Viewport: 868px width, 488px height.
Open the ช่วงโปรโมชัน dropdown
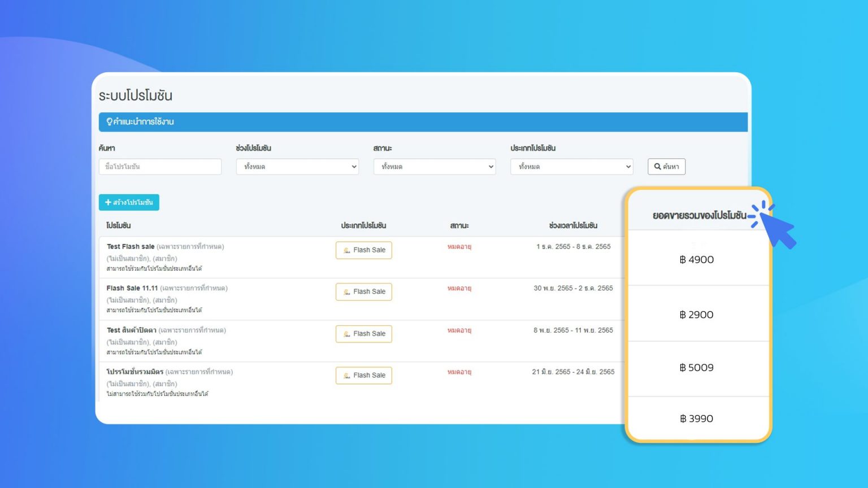coord(297,166)
